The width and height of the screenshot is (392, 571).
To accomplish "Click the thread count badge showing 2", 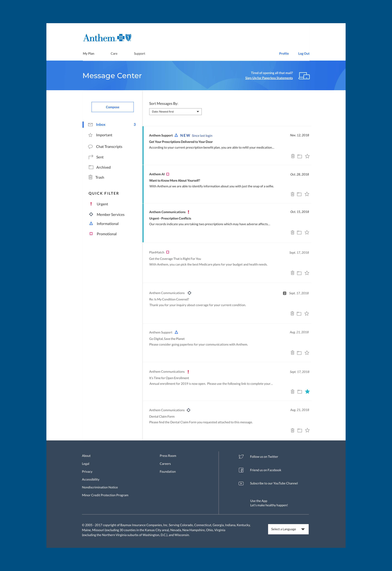I will (285, 293).
